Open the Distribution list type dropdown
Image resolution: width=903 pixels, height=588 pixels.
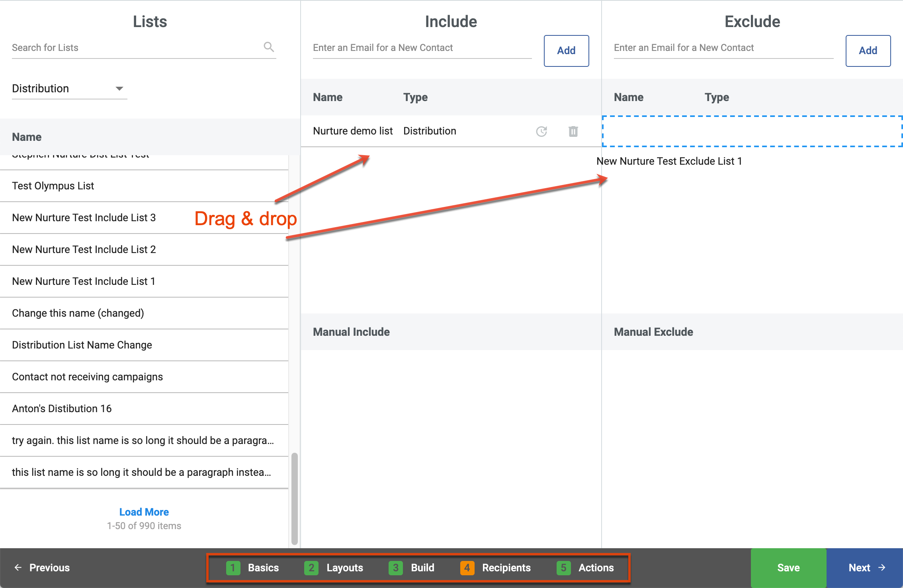[x=69, y=88]
